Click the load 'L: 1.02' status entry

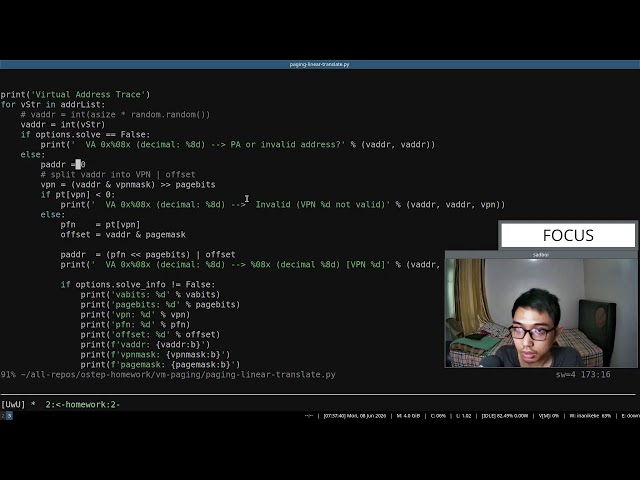coord(464,416)
